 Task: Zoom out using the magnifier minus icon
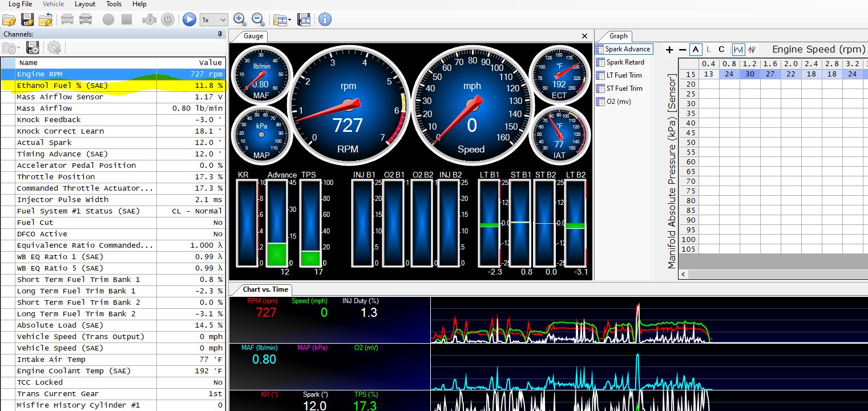tap(258, 19)
